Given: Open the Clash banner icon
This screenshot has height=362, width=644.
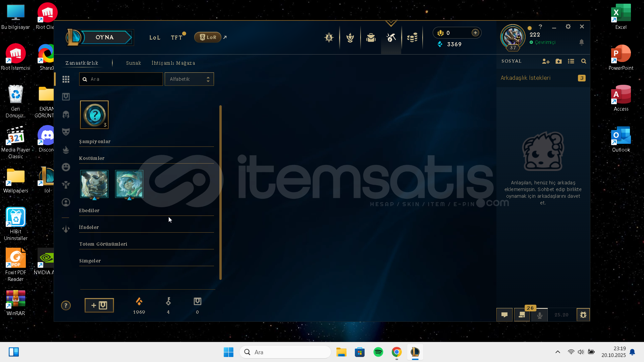Looking at the screenshot, I should 329,38.
